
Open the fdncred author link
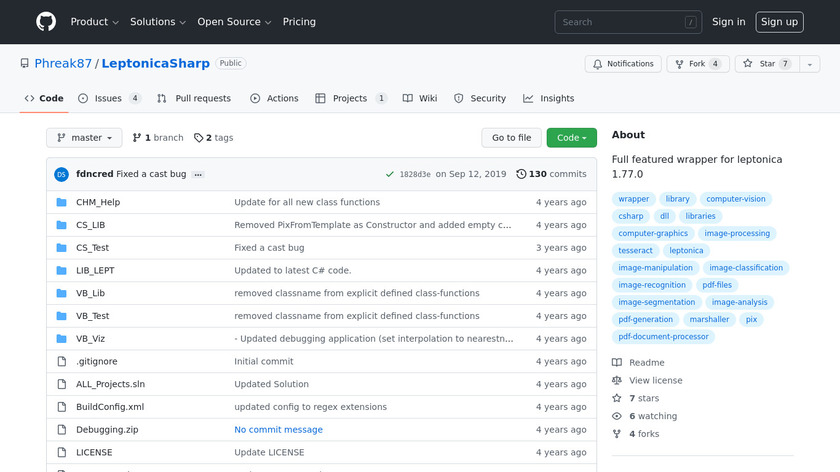(95, 174)
